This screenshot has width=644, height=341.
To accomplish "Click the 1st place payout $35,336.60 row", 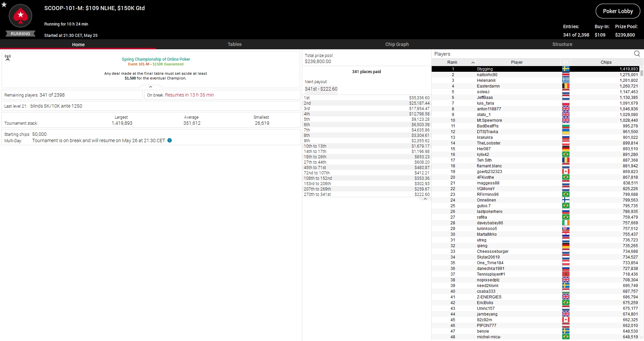I will [x=367, y=98].
